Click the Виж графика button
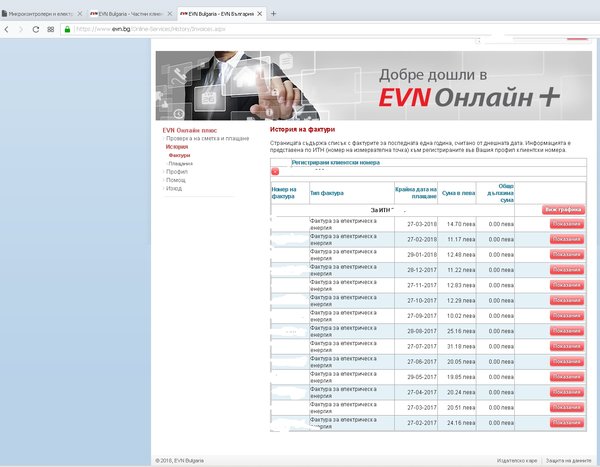 tap(563, 210)
